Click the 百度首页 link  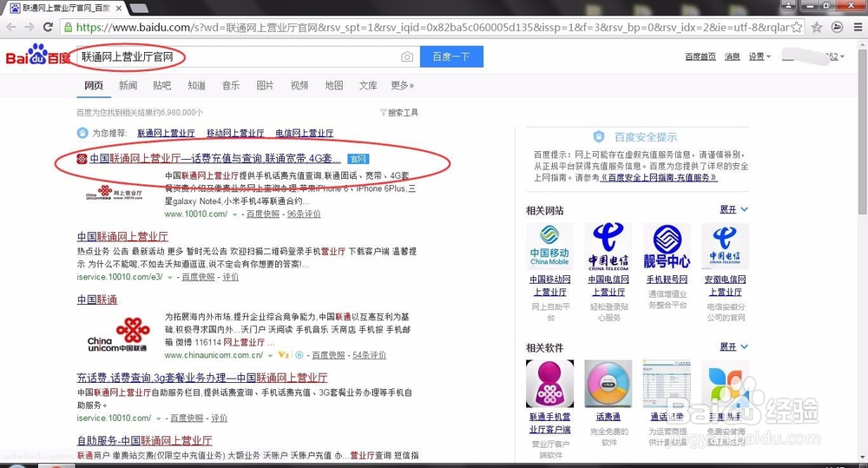(700, 56)
